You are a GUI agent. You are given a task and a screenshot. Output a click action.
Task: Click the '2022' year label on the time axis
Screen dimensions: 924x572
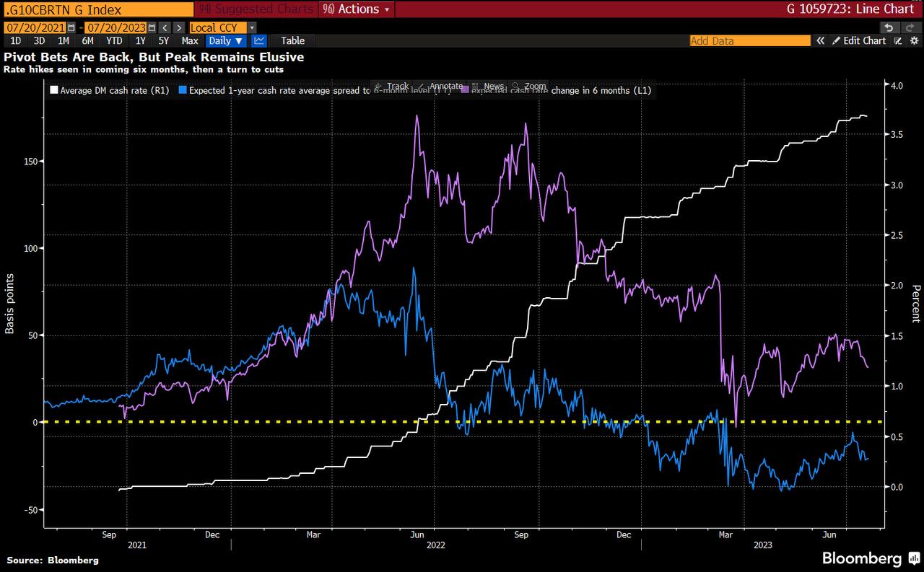pyautogui.click(x=435, y=545)
